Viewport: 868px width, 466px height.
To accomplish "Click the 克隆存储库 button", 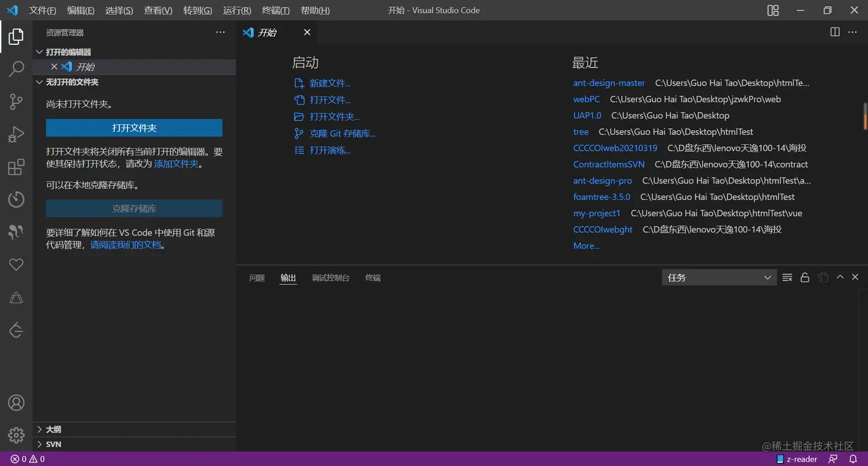I will [134, 209].
